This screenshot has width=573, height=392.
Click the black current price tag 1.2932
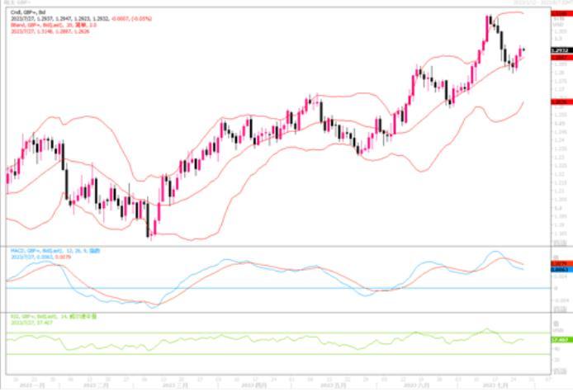[x=557, y=51]
